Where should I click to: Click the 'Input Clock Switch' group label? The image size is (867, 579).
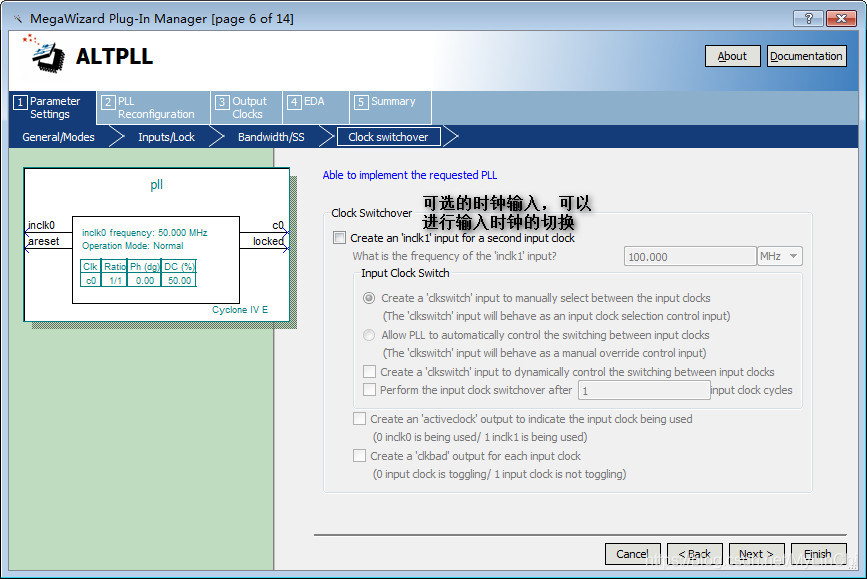coord(405,273)
